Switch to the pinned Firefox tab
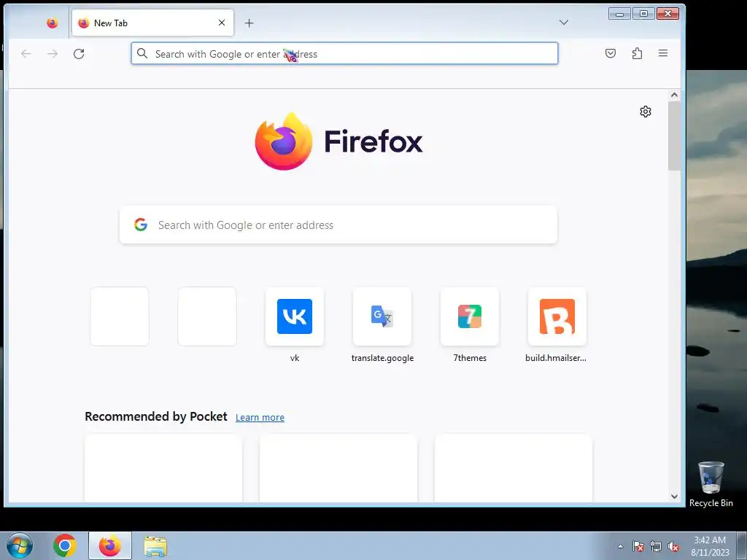 52,23
